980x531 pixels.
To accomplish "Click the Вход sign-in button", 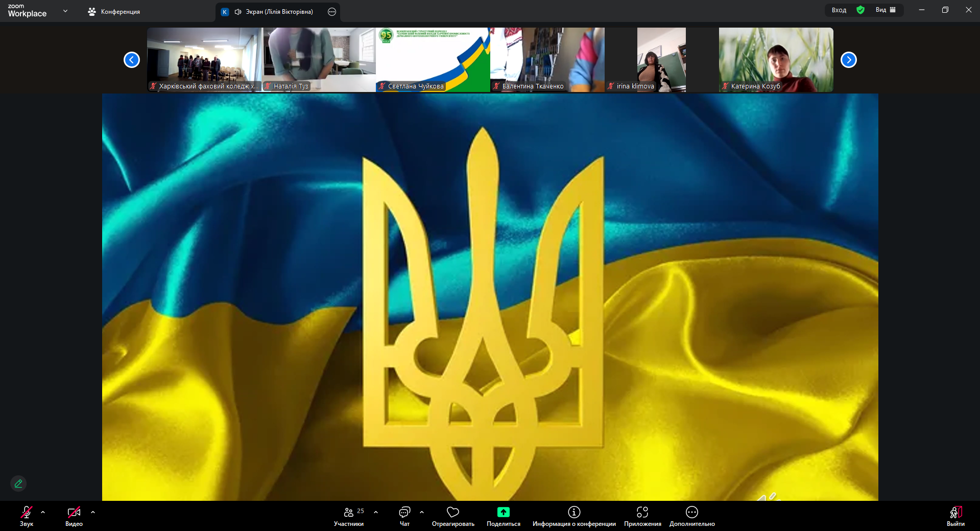I will pyautogui.click(x=839, y=10).
